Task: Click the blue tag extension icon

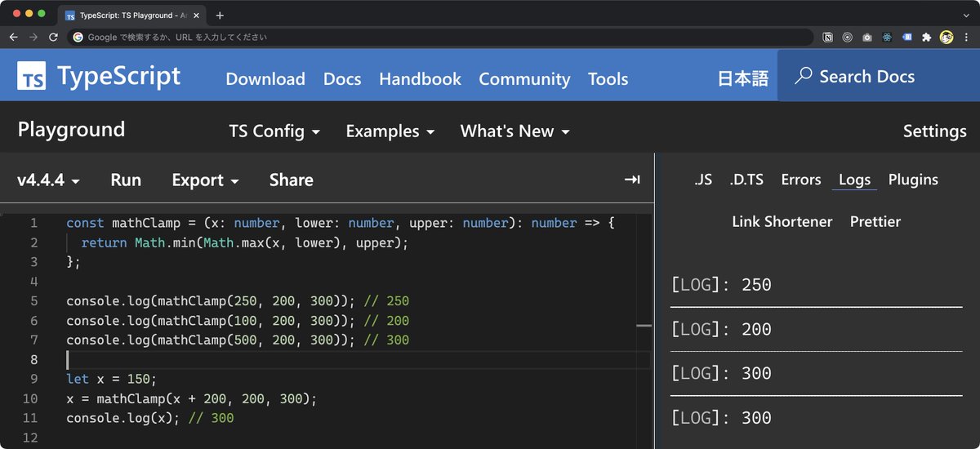Action: [x=906, y=37]
